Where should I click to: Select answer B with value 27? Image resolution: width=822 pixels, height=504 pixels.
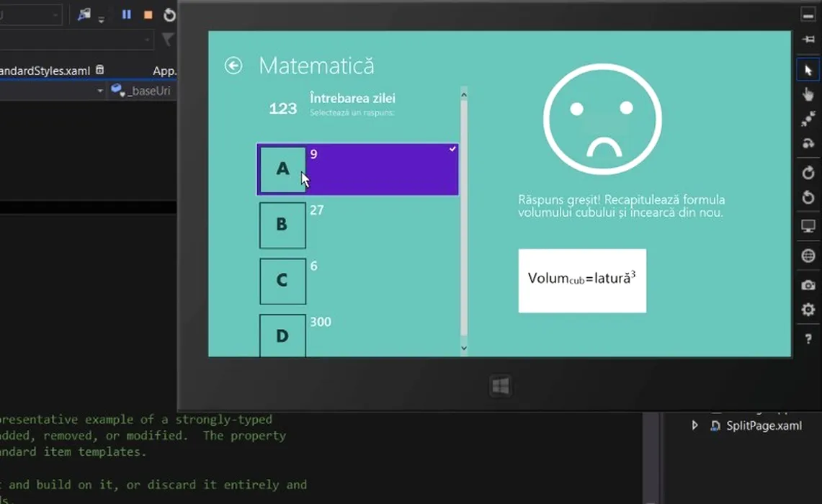pyautogui.click(x=282, y=225)
